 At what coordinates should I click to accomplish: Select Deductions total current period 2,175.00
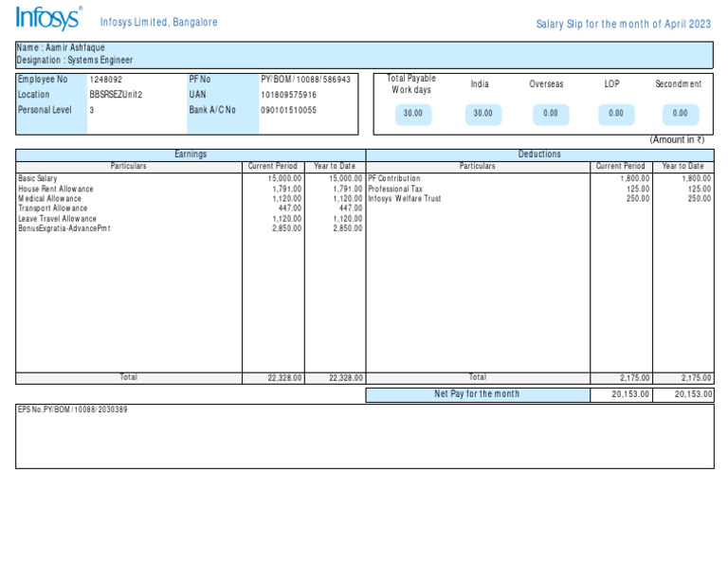(635, 378)
